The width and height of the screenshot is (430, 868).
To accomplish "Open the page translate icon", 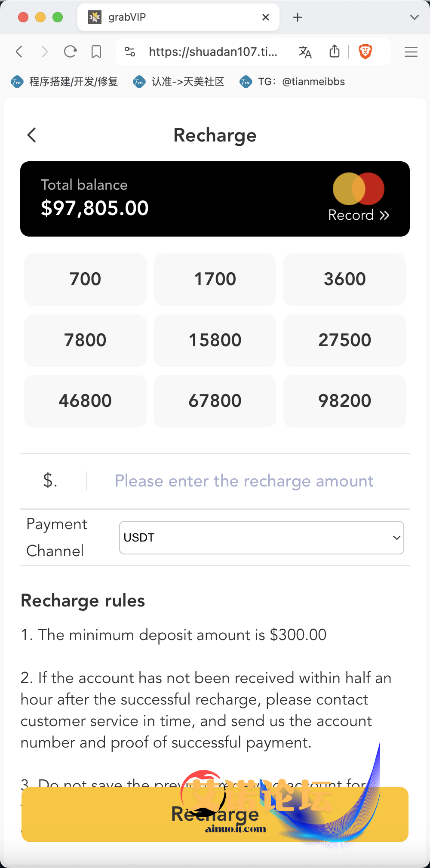I will (305, 52).
